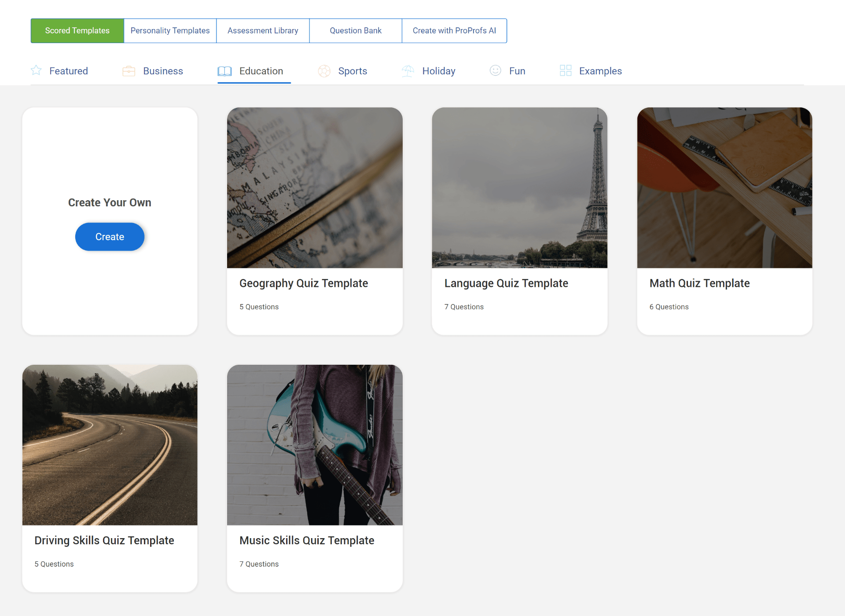Click the Business briefcase icon
This screenshot has width=845, height=616.
(x=129, y=71)
